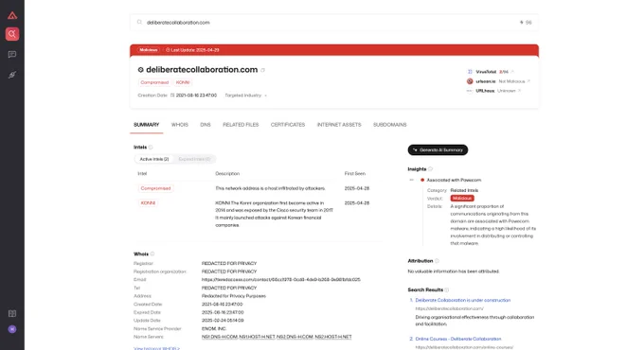Click 'ENOM, INC.' name service provider

[x=214, y=328]
